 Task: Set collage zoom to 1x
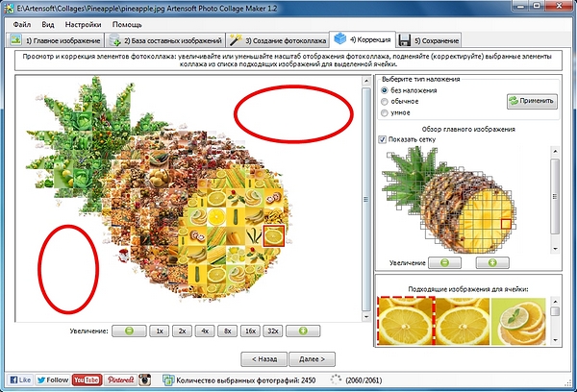(160, 331)
